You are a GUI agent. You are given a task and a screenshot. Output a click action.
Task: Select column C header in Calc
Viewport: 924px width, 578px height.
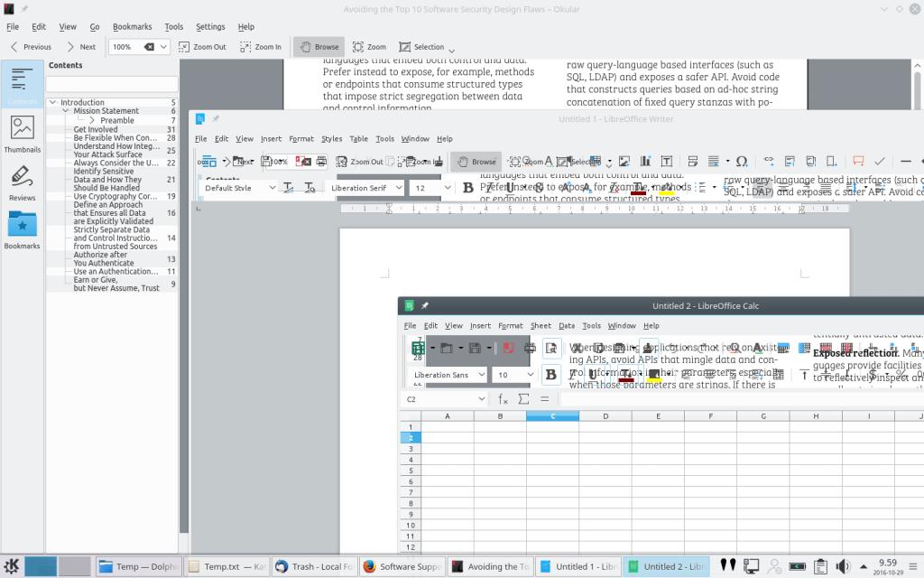click(552, 416)
